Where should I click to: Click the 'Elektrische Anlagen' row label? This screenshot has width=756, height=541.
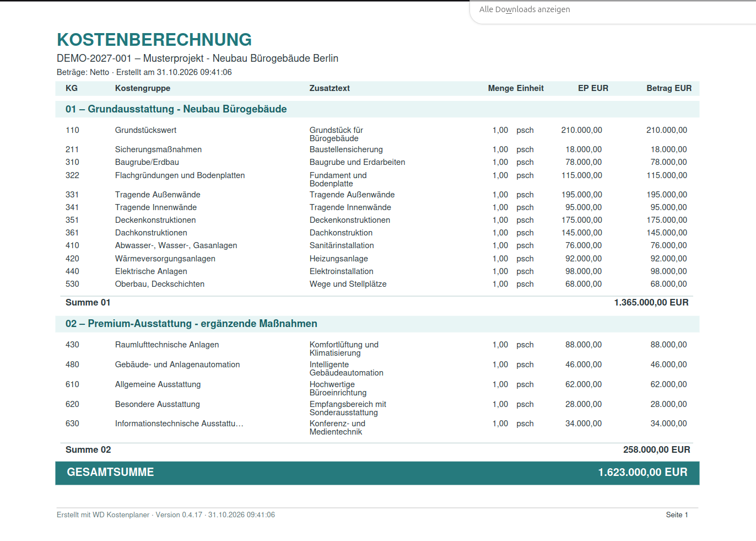click(151, 271)
